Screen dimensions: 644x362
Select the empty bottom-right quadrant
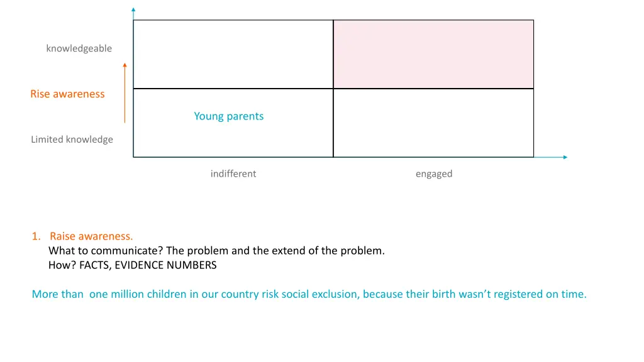pos(433,123)
